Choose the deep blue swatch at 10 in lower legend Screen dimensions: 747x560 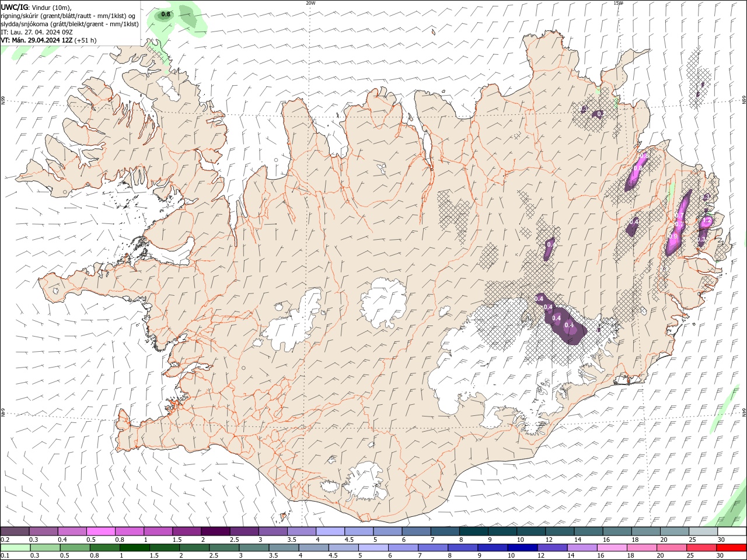tap(522, 548)
